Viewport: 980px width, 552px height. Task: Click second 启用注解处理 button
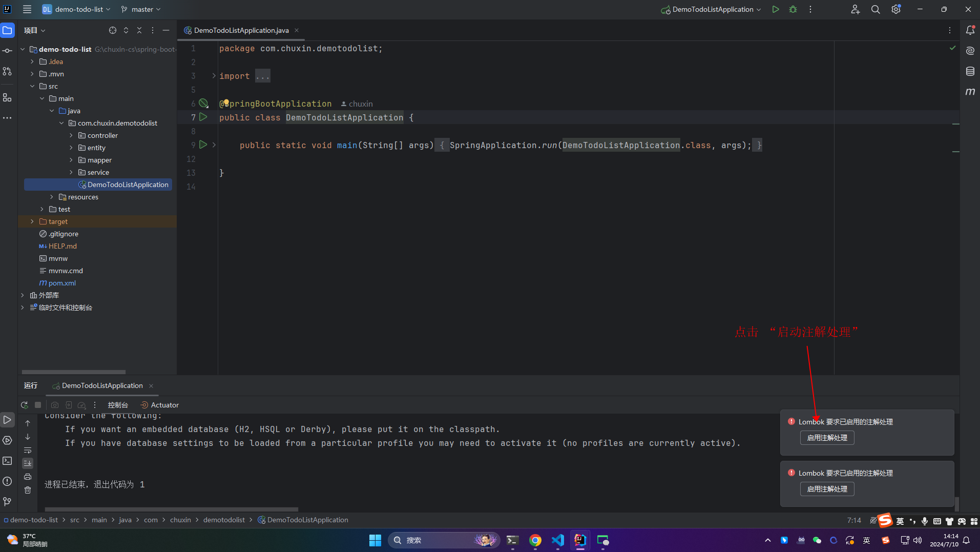[x=827, y=489]
